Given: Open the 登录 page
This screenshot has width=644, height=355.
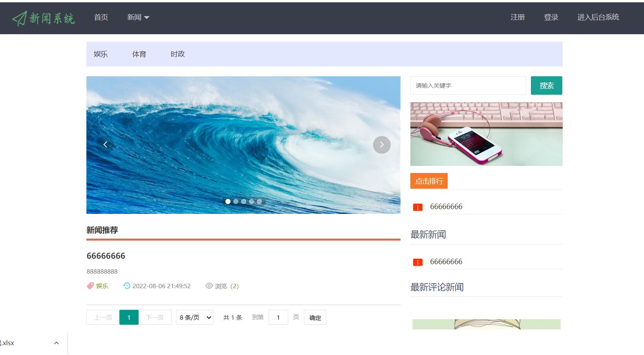Looking at the screenshot, I should 551,17.
